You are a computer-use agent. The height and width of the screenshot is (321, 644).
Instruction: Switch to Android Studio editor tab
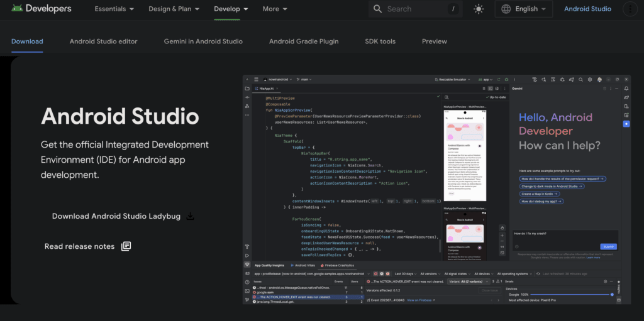coord(104,41)
